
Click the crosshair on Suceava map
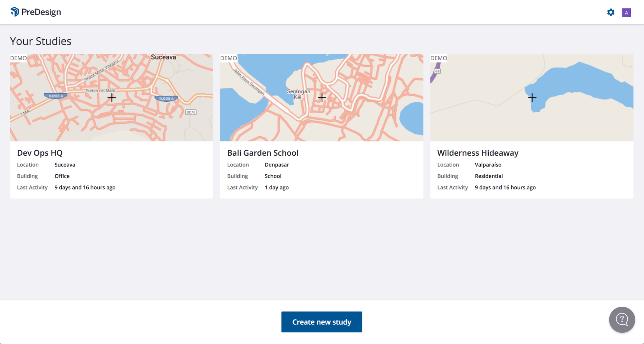point(112,98)
